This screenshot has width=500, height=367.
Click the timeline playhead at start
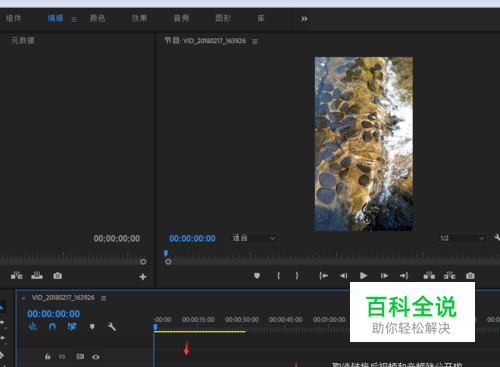(155, 327)
